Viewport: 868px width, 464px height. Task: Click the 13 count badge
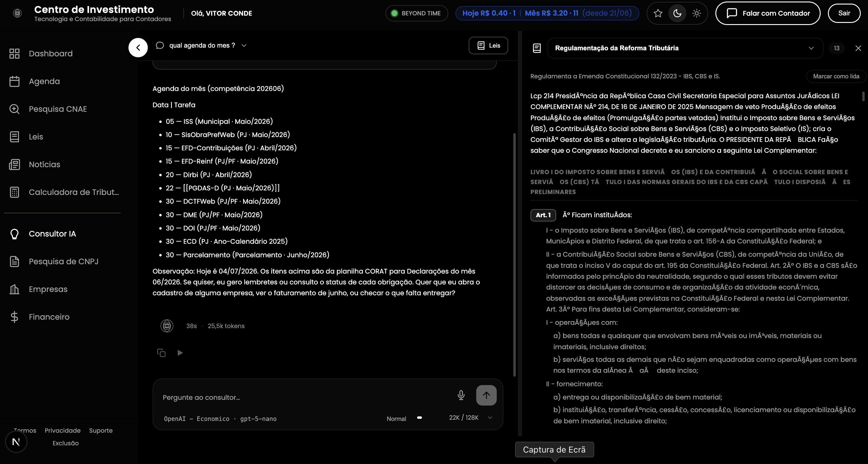tap(837, 48)
